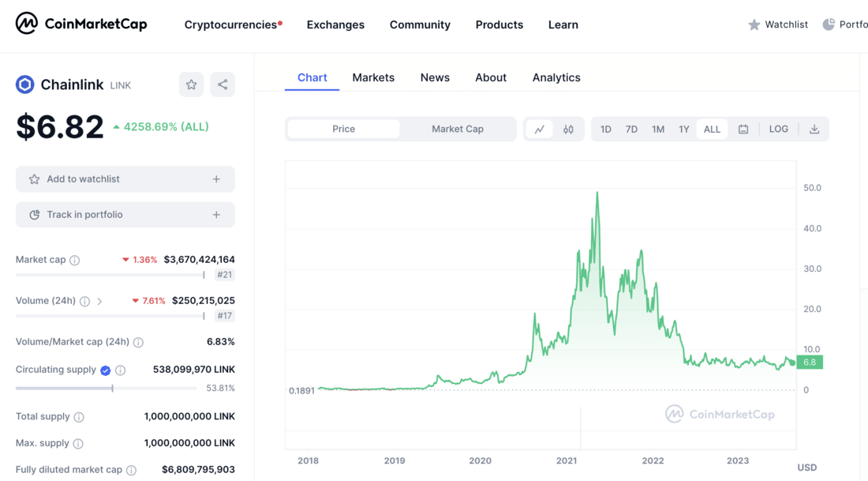Expand Volume (24h) chevron arrow
Image resolution: width=868 pixels, height=481 pixels.
[x=99, y=302]
